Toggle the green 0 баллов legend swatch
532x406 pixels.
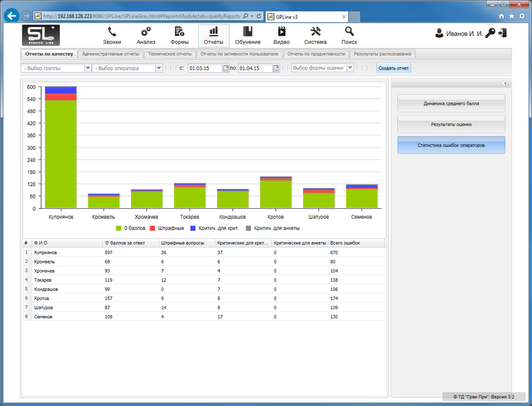119,228
